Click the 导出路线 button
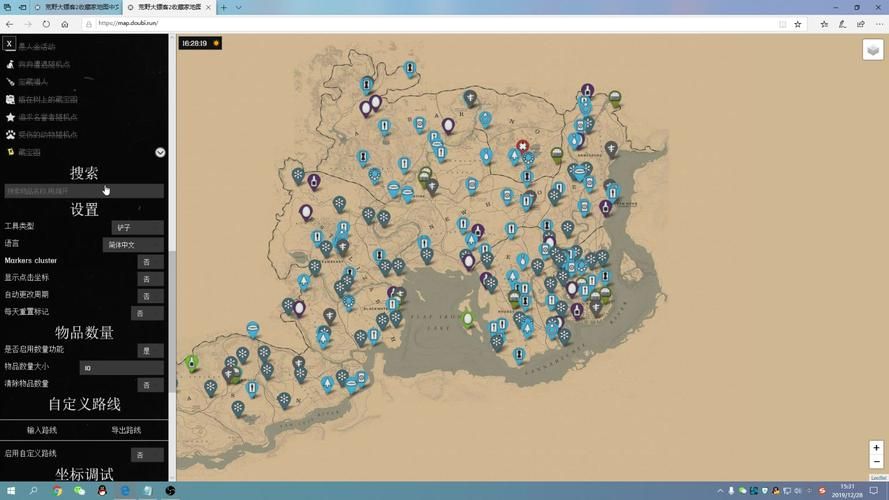 tap(126, 430)
